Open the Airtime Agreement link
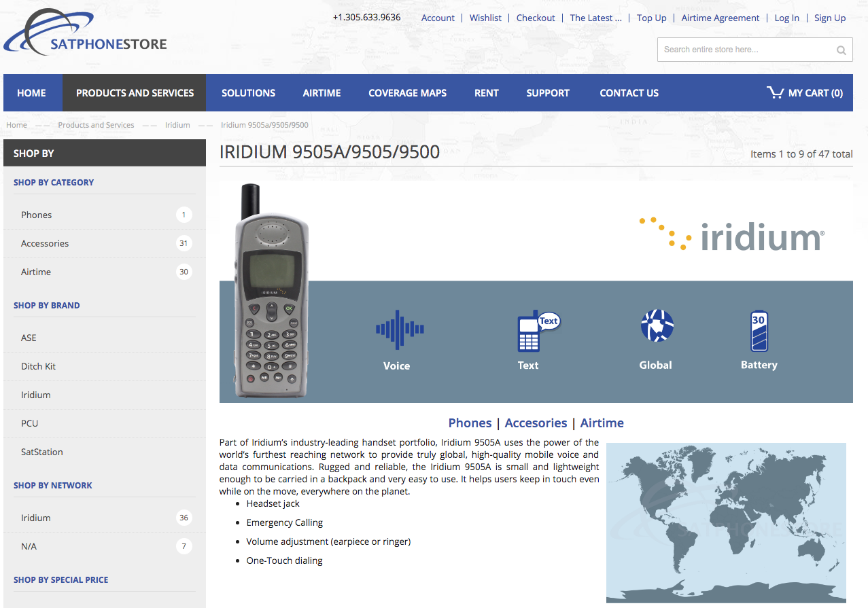 tap(721, 18)
